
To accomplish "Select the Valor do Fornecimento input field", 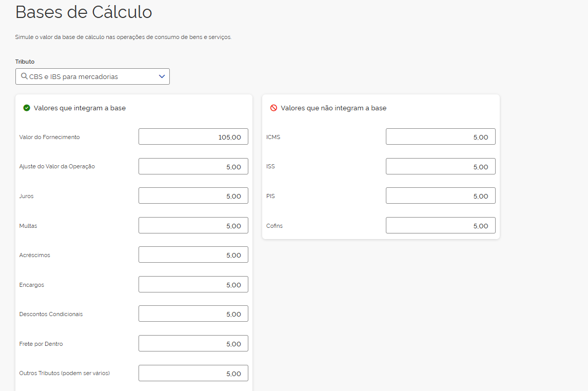I will click(x=193, y=137).
